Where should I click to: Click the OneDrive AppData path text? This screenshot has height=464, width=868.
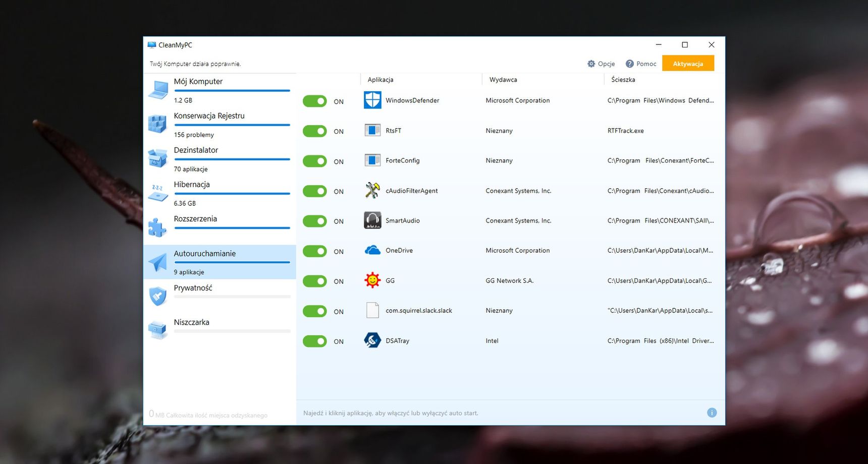[660, 251]
